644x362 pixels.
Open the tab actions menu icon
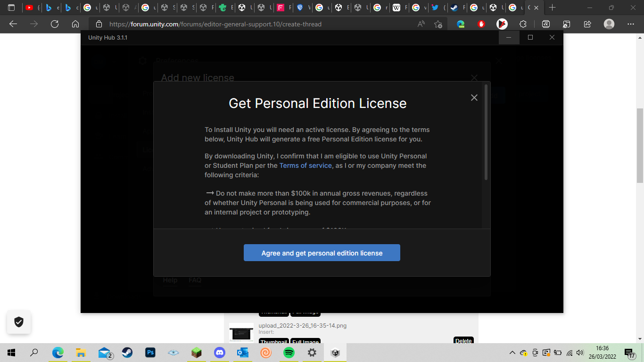coord(11,8)
